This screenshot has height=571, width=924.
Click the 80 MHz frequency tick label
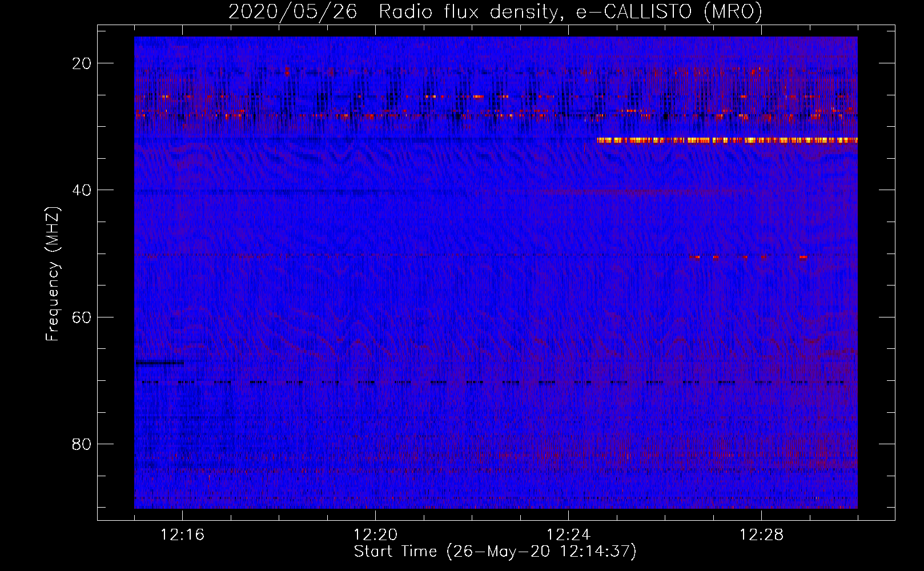[x=82, y=444]
